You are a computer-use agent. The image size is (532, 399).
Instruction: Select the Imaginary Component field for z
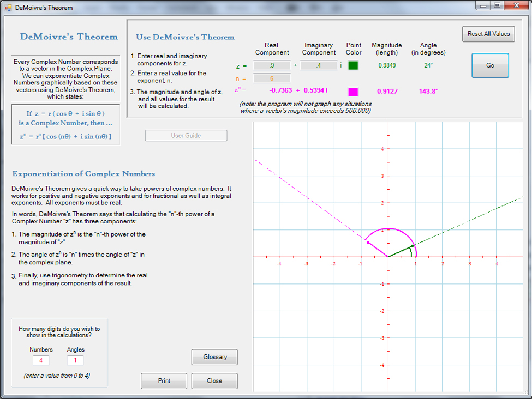coord(319,65)
